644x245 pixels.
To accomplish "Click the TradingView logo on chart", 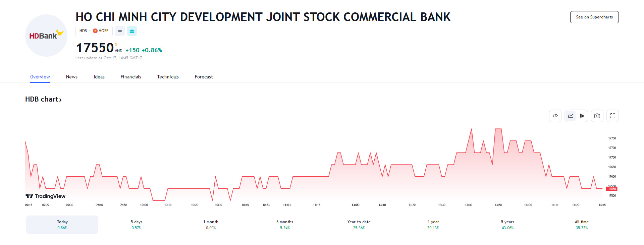I will (x=46, y=196).
